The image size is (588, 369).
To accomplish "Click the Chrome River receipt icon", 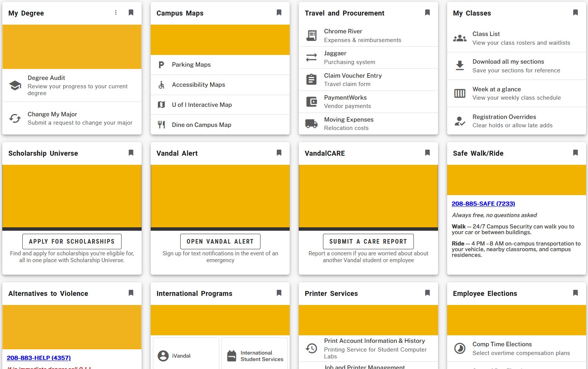I will 311,36.
